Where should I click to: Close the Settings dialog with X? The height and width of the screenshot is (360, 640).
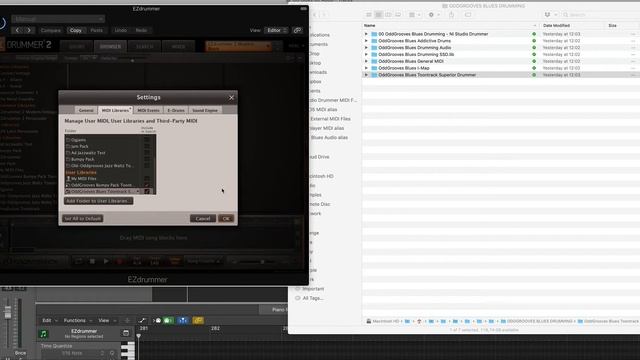coord(231,98)
